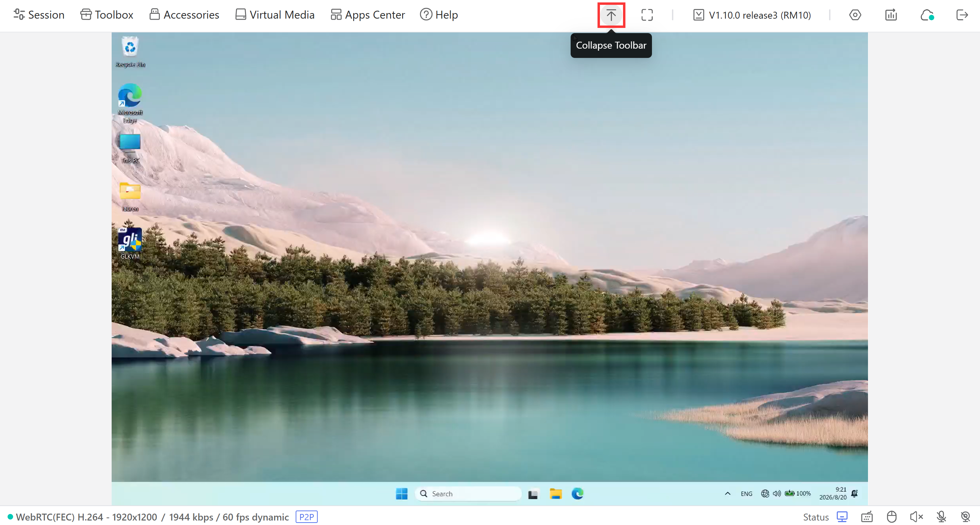Enter fullscreen mode using the brackets icon
Screen dimensions: 980x525
pos(647,15)
